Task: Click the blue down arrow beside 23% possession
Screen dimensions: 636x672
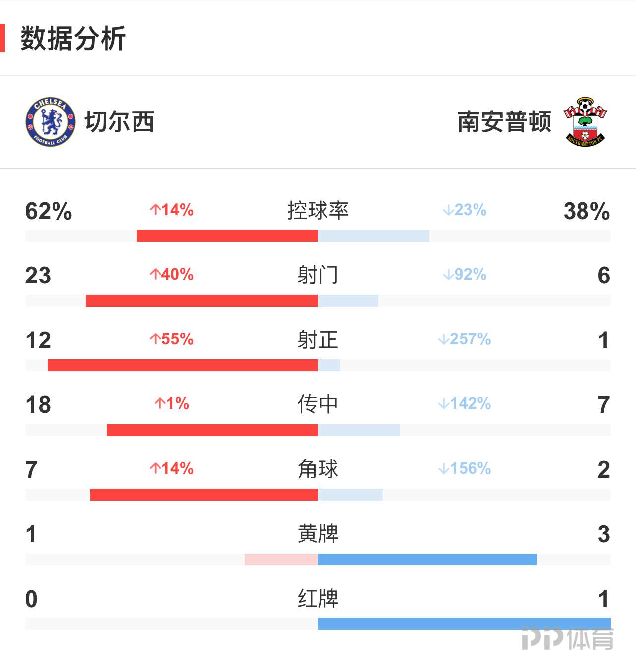Action: coord(448,210)
